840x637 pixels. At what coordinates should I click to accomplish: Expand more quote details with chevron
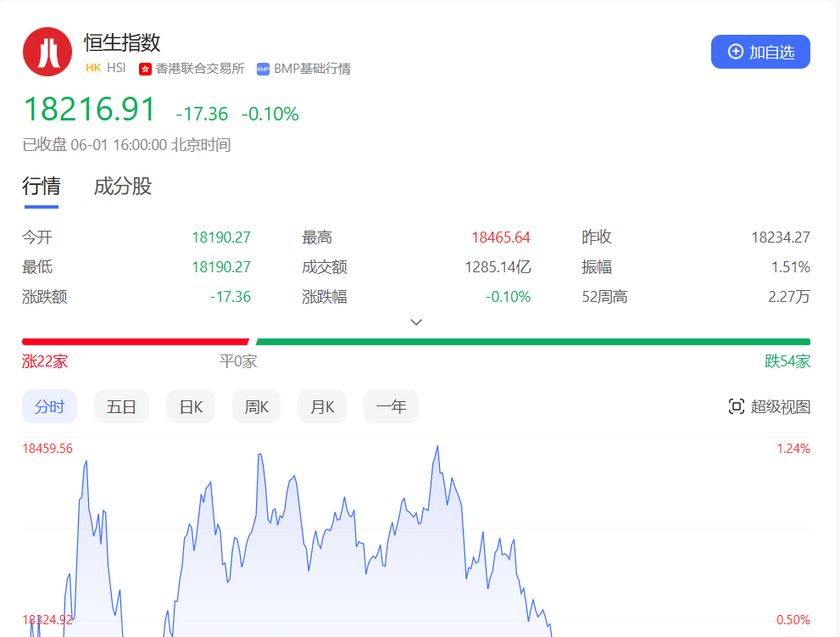[x=416, y=322]
